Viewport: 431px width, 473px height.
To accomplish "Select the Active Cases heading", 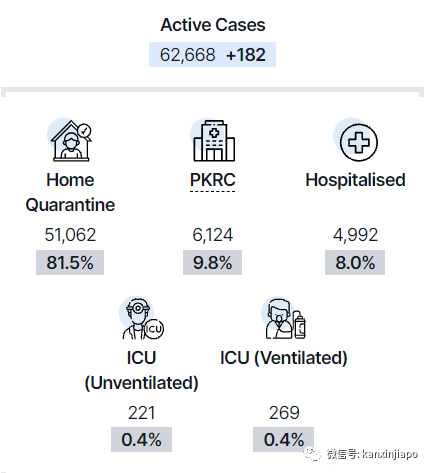I will [213, 25].
